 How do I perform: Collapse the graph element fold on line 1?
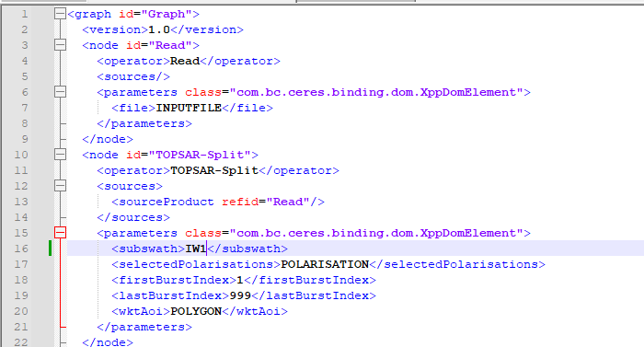60,14
